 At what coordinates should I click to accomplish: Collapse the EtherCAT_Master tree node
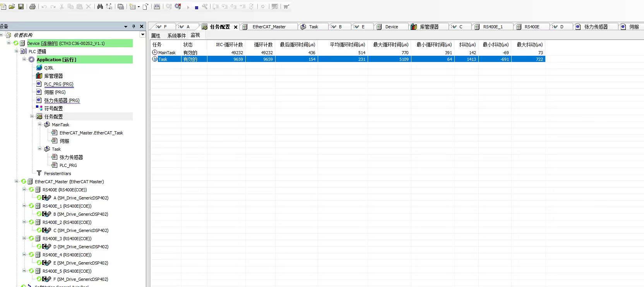(17, 181)
